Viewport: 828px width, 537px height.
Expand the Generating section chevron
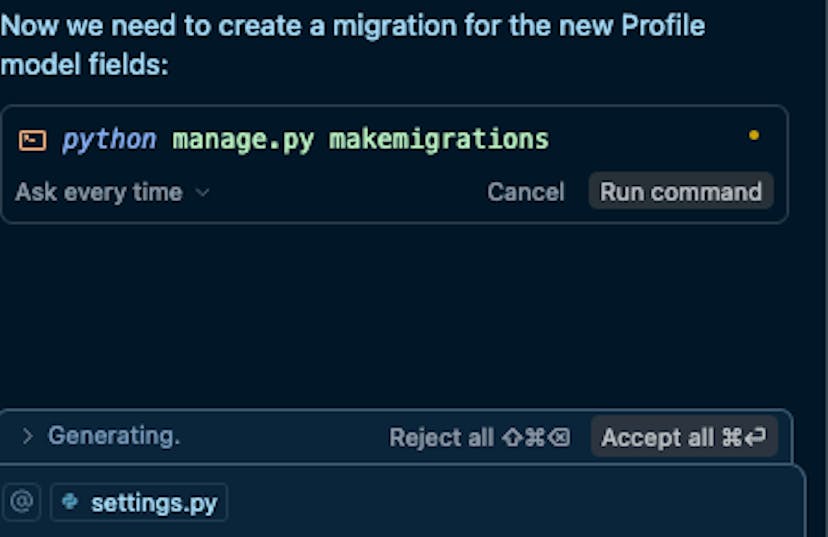(x=28, y=436)
